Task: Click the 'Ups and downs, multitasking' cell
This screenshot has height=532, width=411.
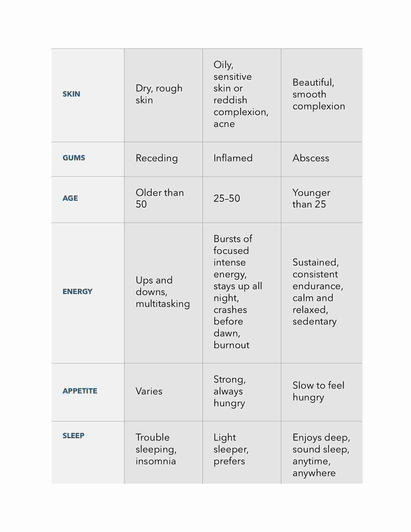Action: click(163, 293)
